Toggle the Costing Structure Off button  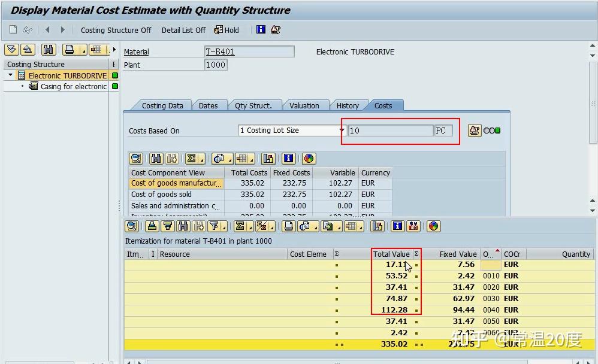coord(116,30)
